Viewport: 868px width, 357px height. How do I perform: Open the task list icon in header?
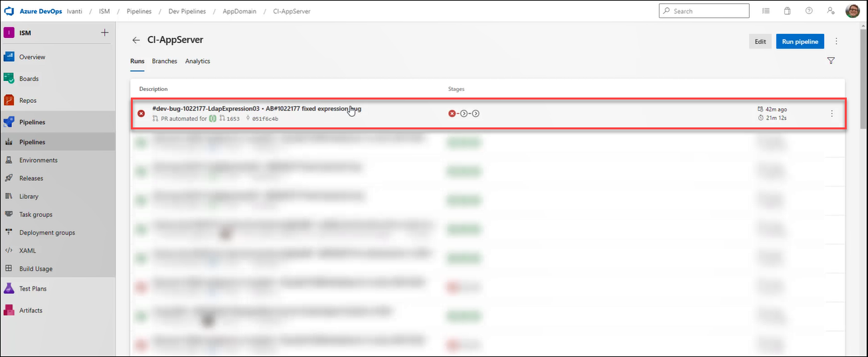766,11
